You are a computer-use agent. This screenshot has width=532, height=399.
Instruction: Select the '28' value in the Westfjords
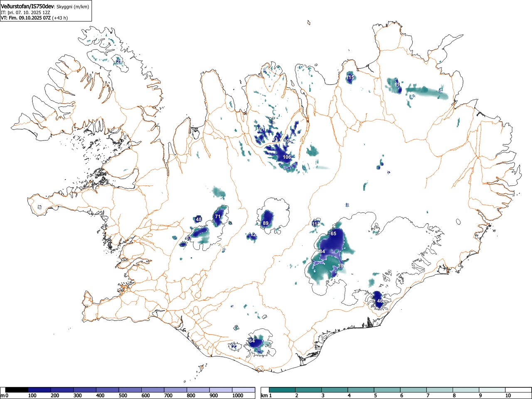pyautogui.click(x=119, y=62)
